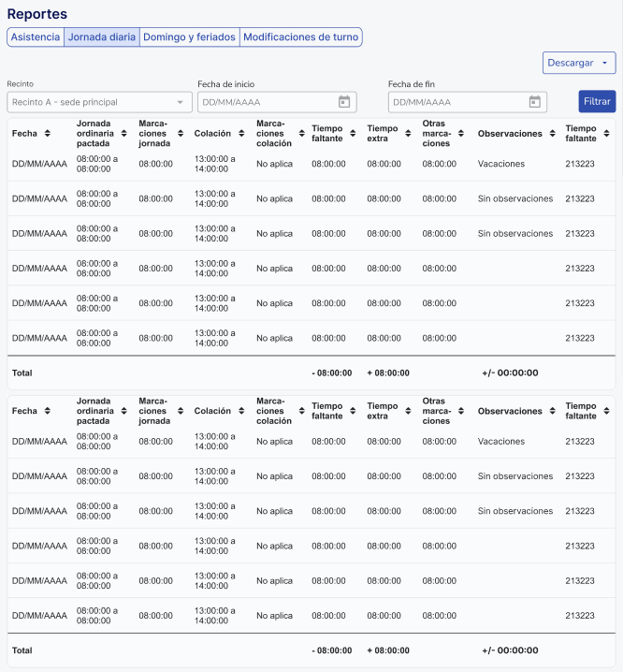
Task: Click the Fecha de inicio input field
Action: coord(266,102)
